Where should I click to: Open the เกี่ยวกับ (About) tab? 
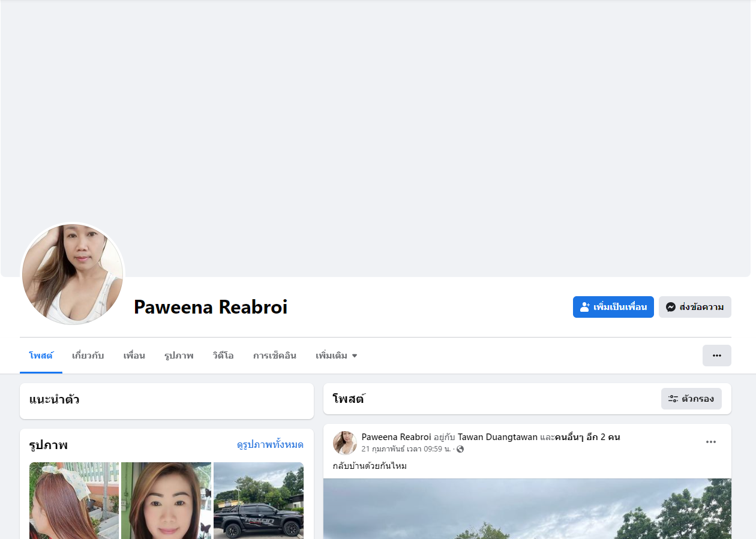[88, 356]
